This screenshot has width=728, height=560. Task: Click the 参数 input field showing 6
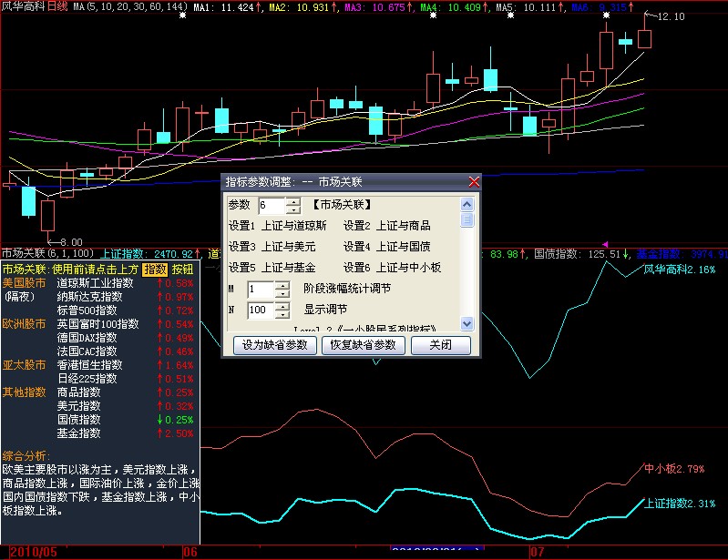(x=272, y=206)
